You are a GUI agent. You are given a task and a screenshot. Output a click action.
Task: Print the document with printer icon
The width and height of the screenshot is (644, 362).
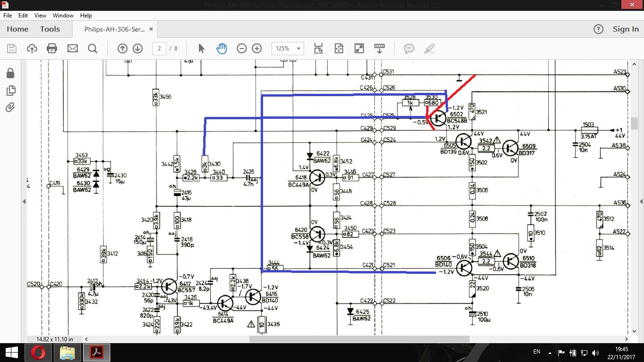point(52,49)
